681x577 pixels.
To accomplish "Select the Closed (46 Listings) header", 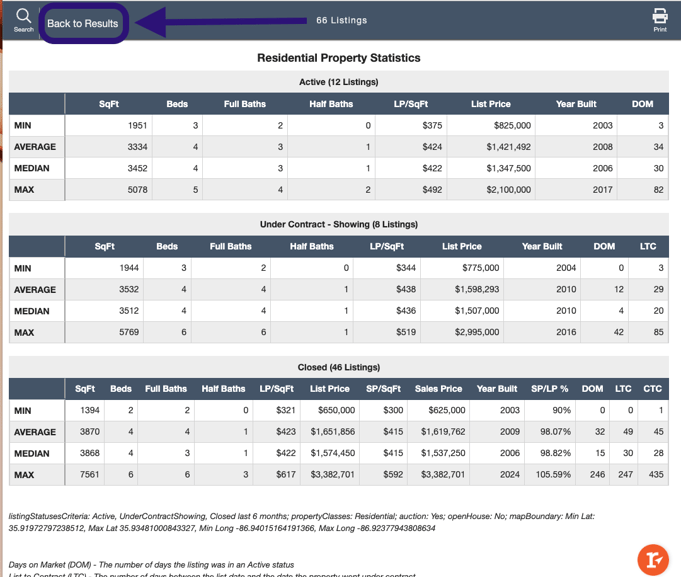I will point(339,367).
